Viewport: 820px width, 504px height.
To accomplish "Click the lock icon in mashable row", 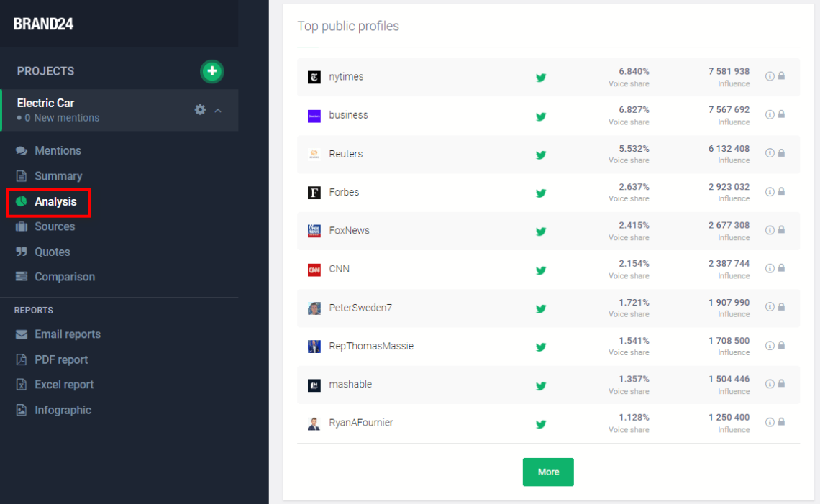I will pos(781,383).
